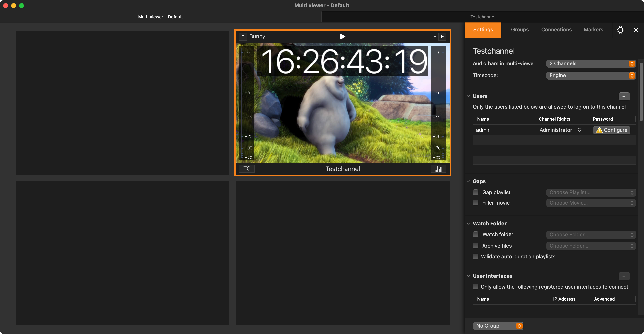
Task: Check Validate auto-duration playlists
Action: click(x=476, y=256)
